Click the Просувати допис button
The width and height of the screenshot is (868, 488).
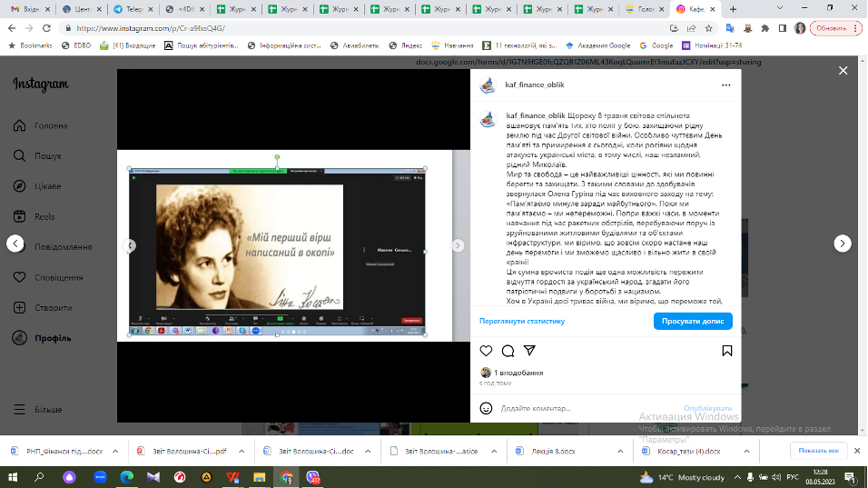[x=692, y=321]
